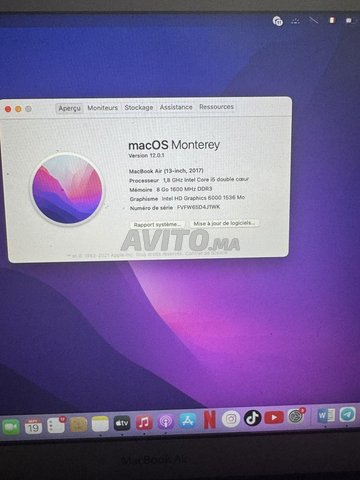Switch to the Moniteurs tab
This screenshot has height=480, width=360.
pos(103,108)
